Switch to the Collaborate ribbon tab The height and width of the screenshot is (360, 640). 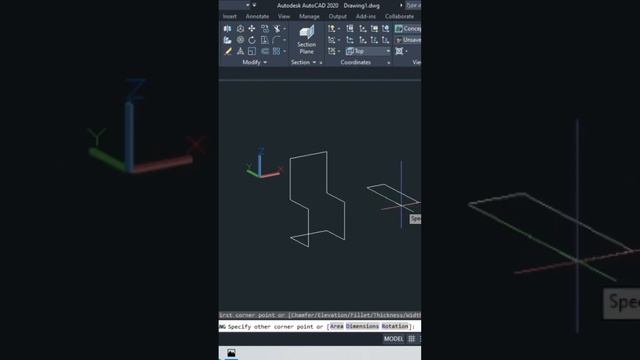pyautogui.click(x=399, y=16)
